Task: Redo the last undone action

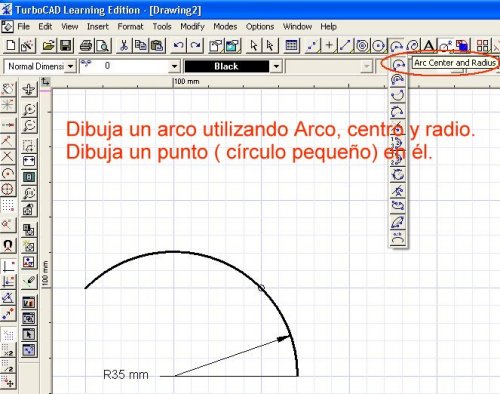Action: coord(195,45)
